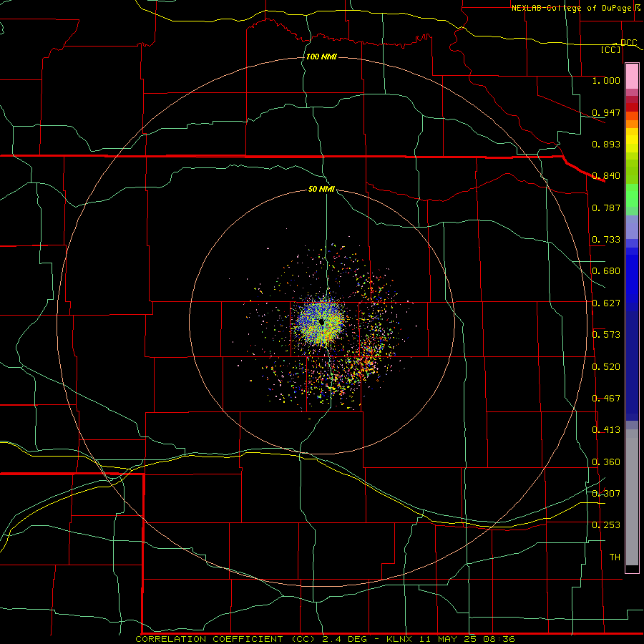Select the 0.307 scale value
644x644 pixels.
point(606,494)
